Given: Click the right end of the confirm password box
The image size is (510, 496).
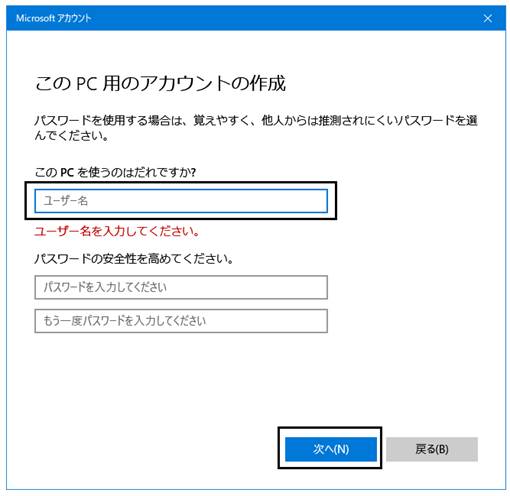Looking at the screenshot, I should [320, 321].
